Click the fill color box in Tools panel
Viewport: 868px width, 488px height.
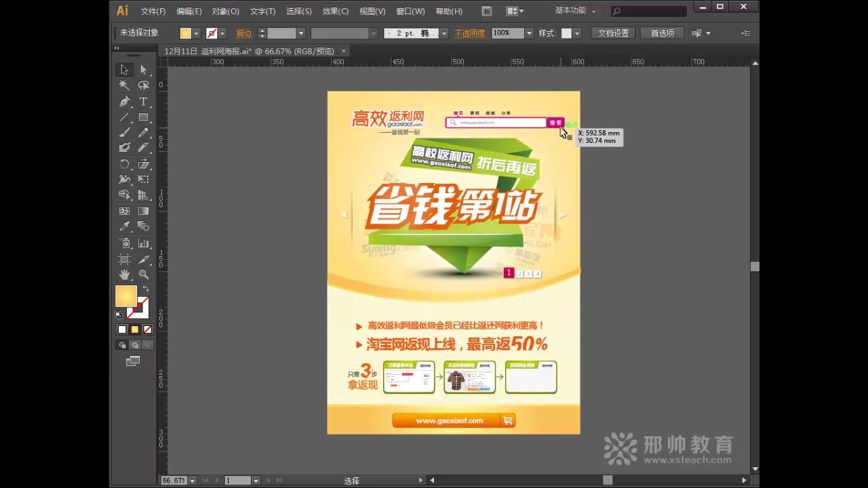[126, 296]
